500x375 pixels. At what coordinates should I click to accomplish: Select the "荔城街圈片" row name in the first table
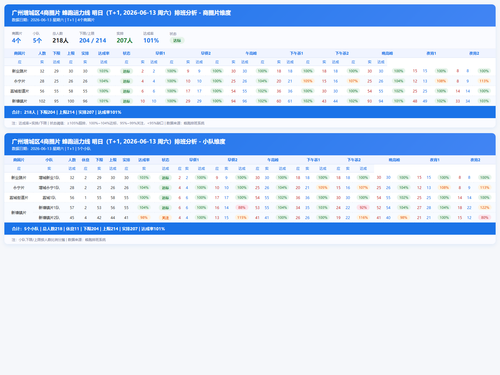[x=19, y=91]
